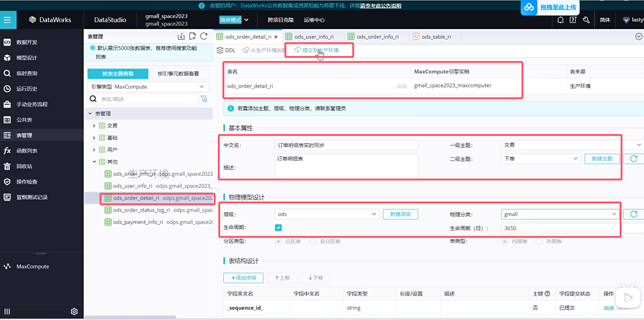Expand the 交易 folder in table tree
644x320 pixels.
click(x=94, y=126)
